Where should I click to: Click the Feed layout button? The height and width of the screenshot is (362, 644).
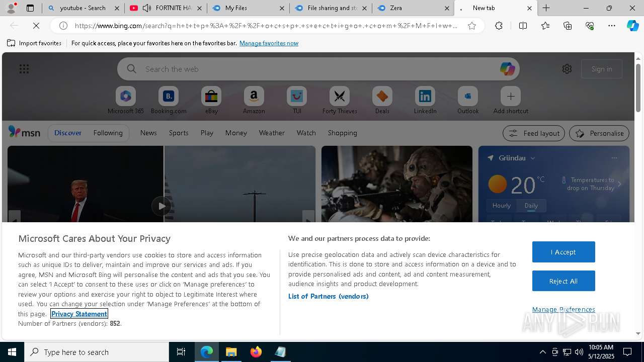pos(534,133)
